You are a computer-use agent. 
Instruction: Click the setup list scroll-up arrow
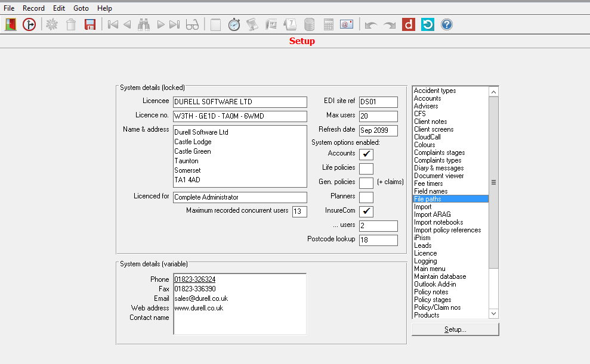pos(494,92)
